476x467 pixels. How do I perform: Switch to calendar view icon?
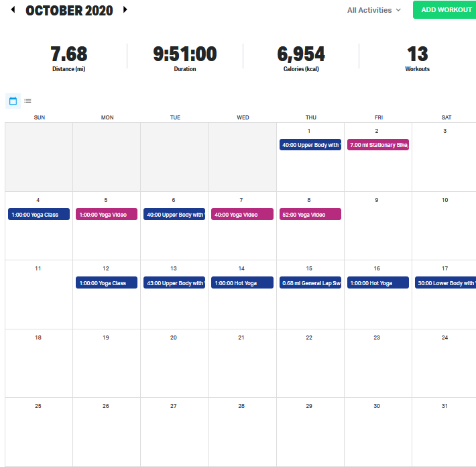[x=13, y=101]
